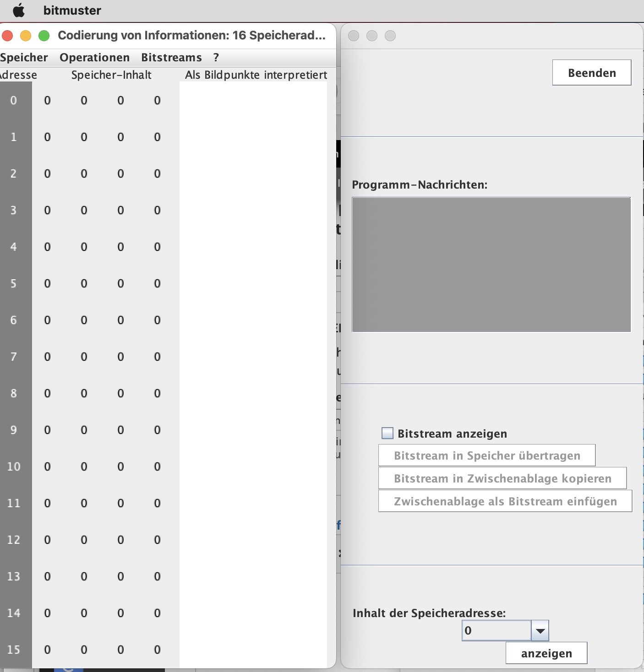Open the Speicher menu
This screenshot has height=672, width=644.
coord(24,57)
